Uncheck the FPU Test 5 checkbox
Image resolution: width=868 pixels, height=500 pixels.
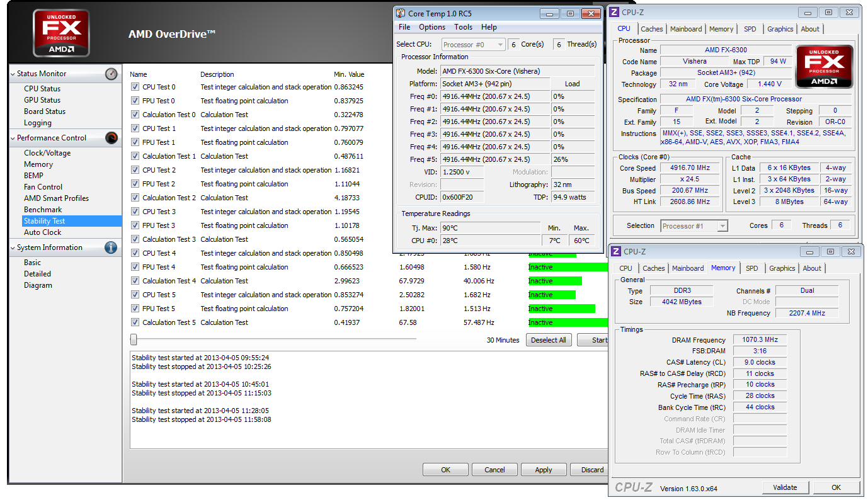click(x=135, y=309)
